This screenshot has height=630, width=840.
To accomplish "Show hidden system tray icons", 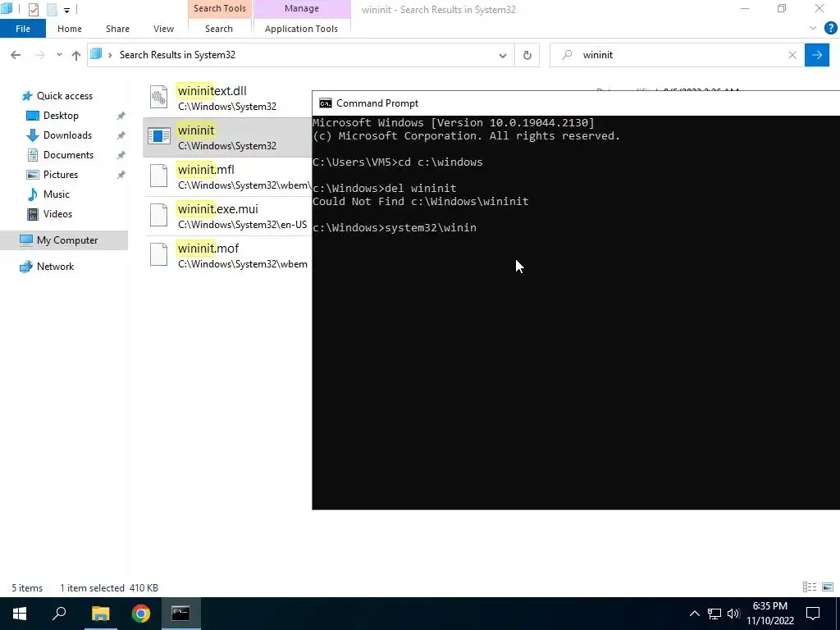I will pos(694,614).
